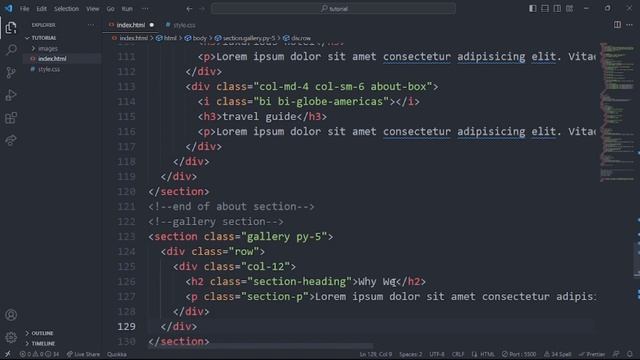
Task: Click "travel guide" text on line 115
Action: [259, 117]
